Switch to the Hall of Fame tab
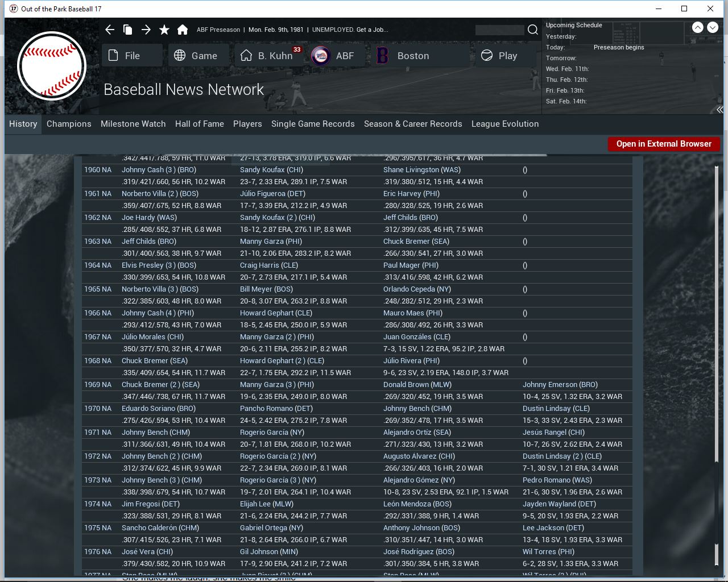 [199, 124]
